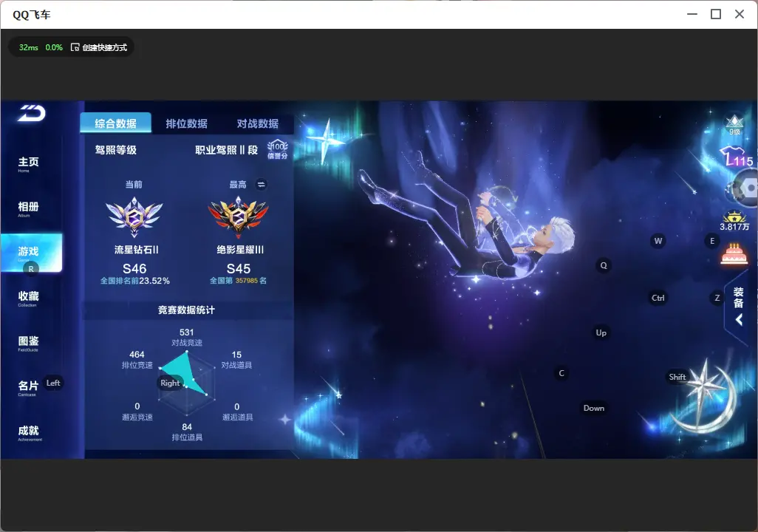Click the Z key overlay
Viewport: 758px width, 532px height.
point(717,298)
